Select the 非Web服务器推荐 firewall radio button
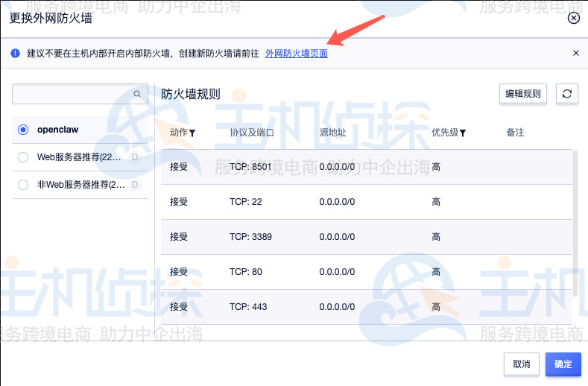This screenshot has width=588, height=386. pyautogui.click(x=23, y=185)
